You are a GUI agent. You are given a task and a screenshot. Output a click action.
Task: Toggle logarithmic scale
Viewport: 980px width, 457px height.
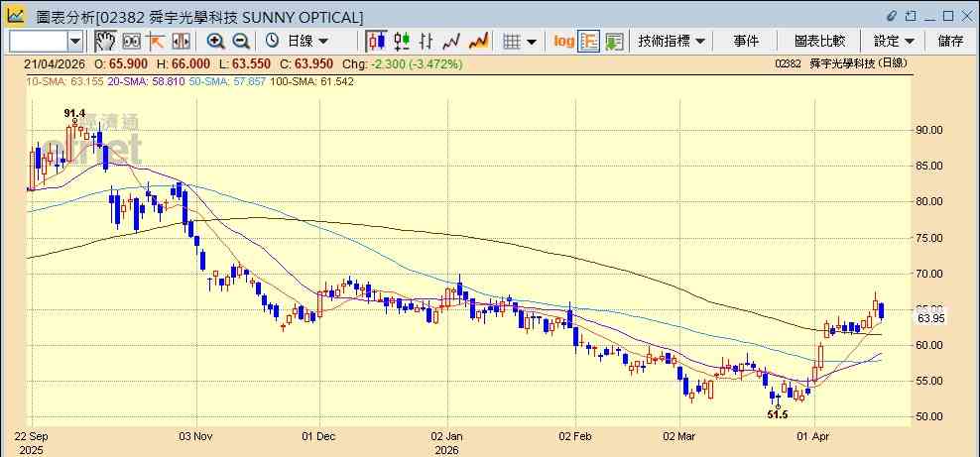(563, 42)
